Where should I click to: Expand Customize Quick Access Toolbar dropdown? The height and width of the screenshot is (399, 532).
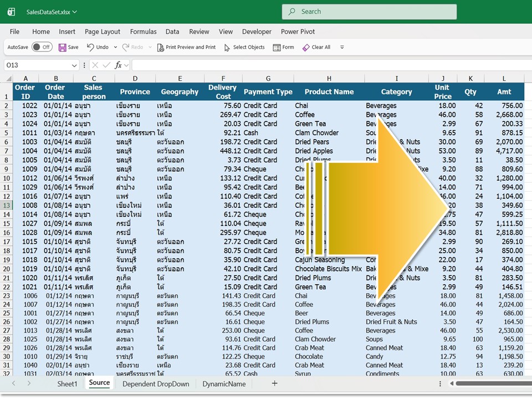[342, 47]
